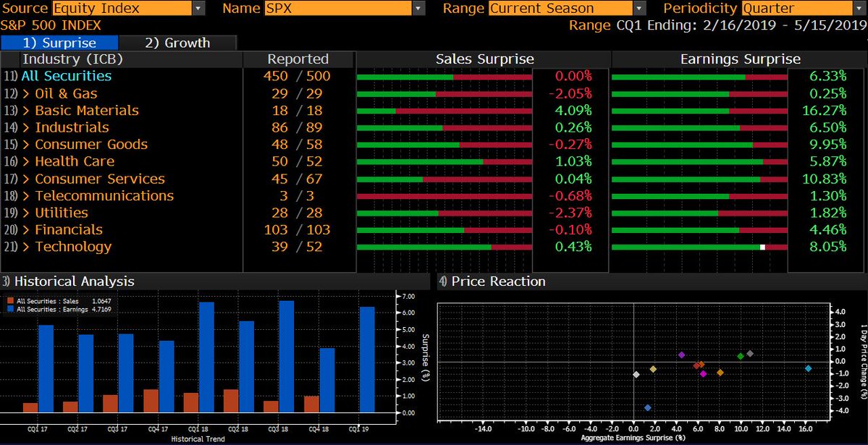Click the All Securities sales surprise bar
The width and height of the screenshot is (868, 445).
[x=444, y=77]
